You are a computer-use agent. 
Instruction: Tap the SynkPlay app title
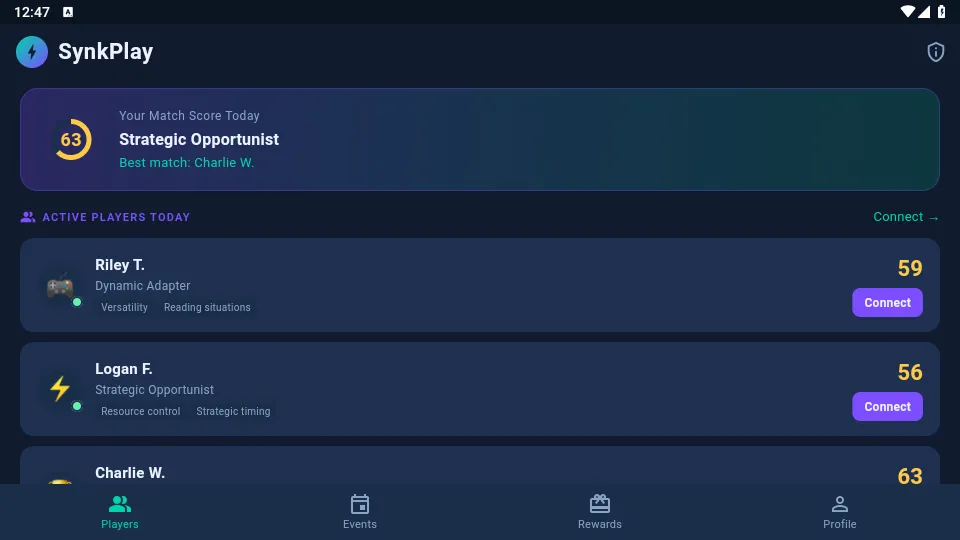[105, 52]
